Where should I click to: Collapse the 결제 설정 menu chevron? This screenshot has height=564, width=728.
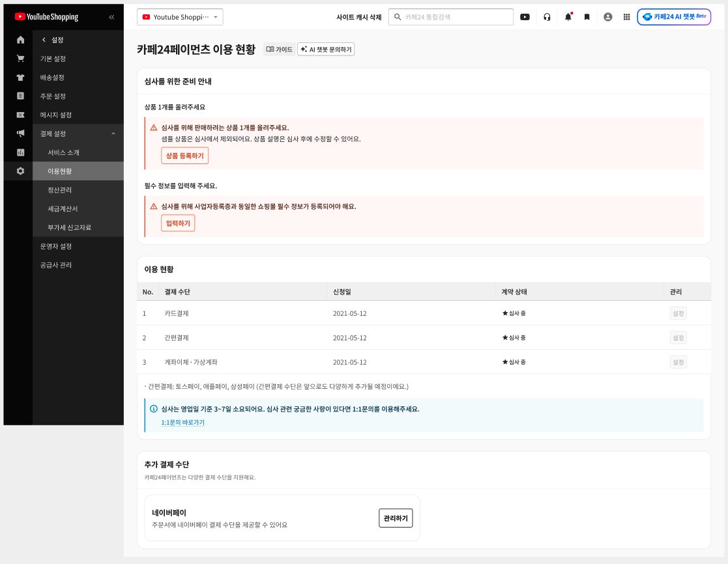coord(113,134)
